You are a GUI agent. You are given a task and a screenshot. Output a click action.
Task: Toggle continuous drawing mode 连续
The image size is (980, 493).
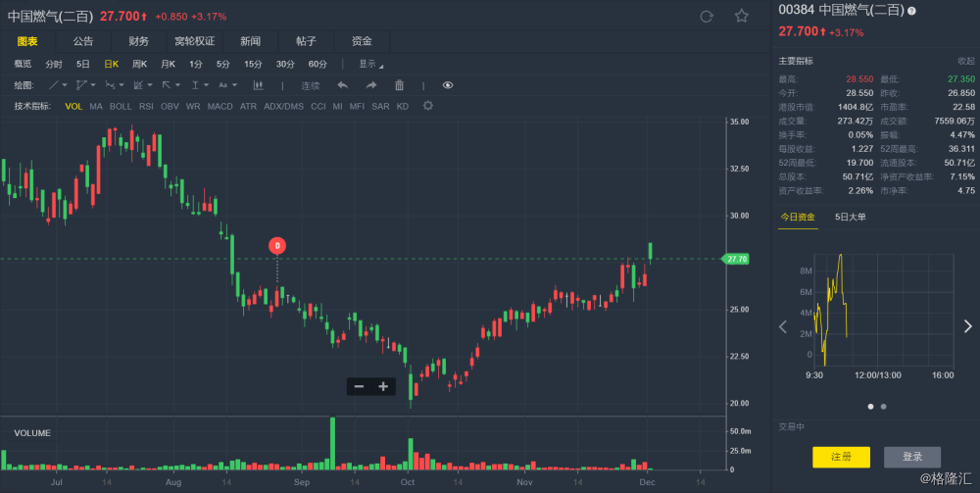point(311,85)
